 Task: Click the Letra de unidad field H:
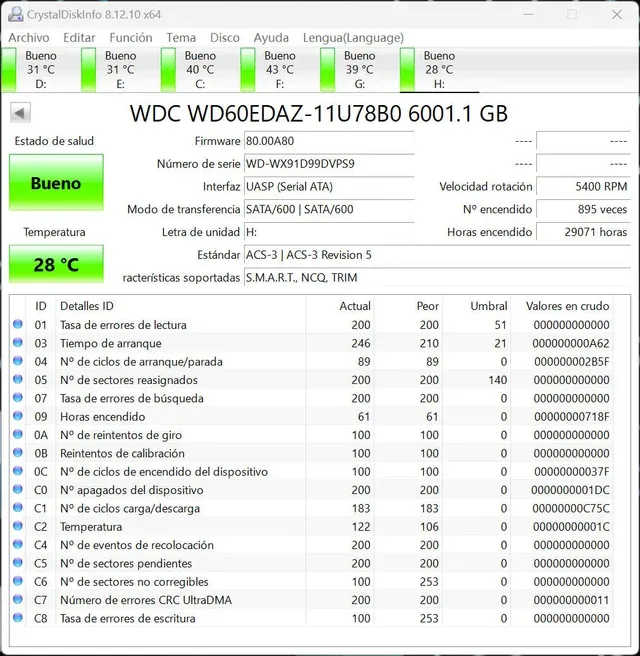(329, 232)
